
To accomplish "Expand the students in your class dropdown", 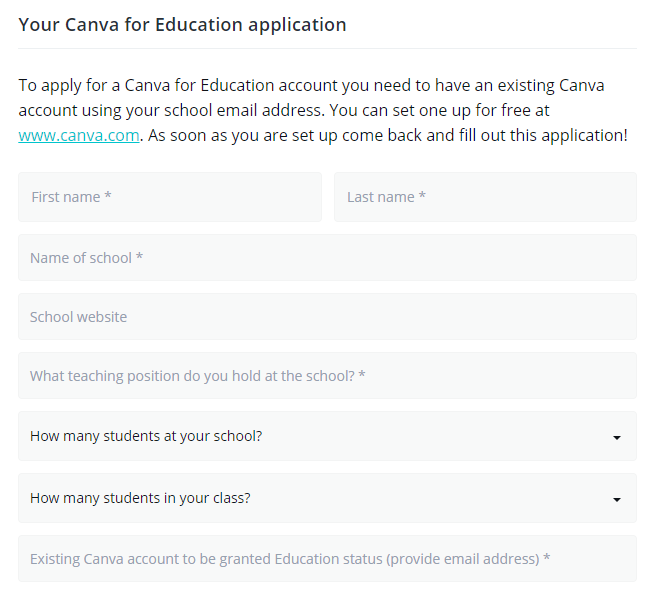I will click(x=328, y=498).
